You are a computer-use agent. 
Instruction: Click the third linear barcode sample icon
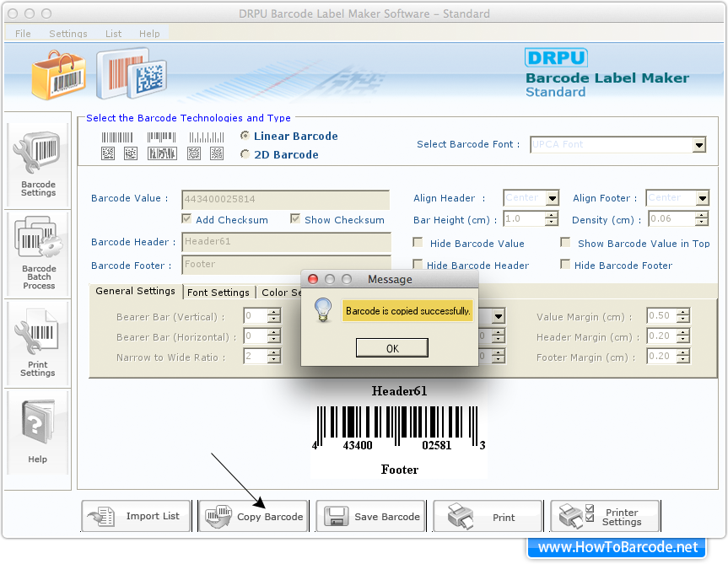tap(206, 137)
